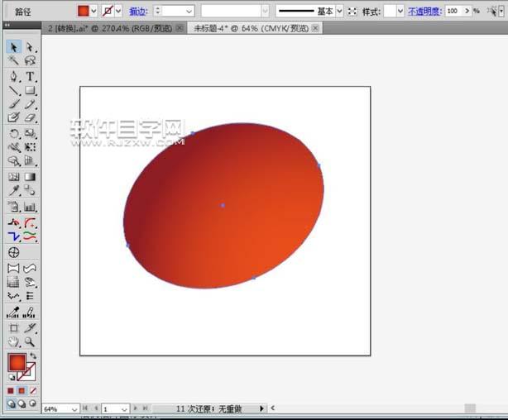This screenshot has height=420, width=508.
Task: Expand the zoom level dropdown showing 64%
Action: coord(75,408)
